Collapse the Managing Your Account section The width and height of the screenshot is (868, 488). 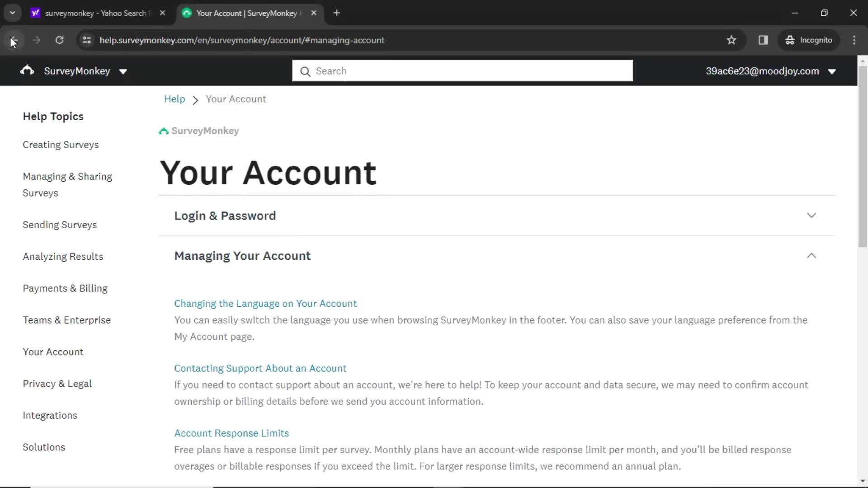[496, 256]
